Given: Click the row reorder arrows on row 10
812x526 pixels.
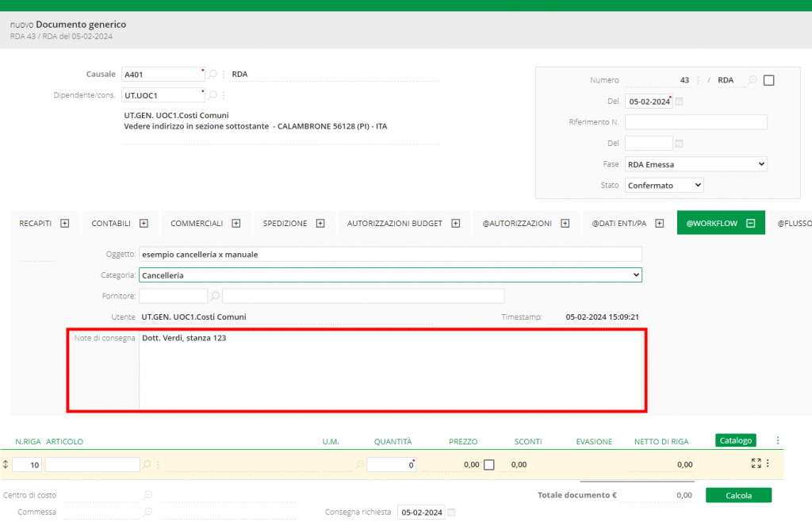Looking at the screenshot, I should tap(6, 465).
